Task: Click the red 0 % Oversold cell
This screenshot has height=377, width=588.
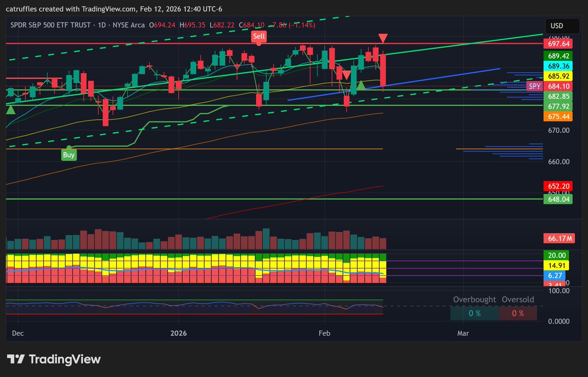Action: click(518, 313)
